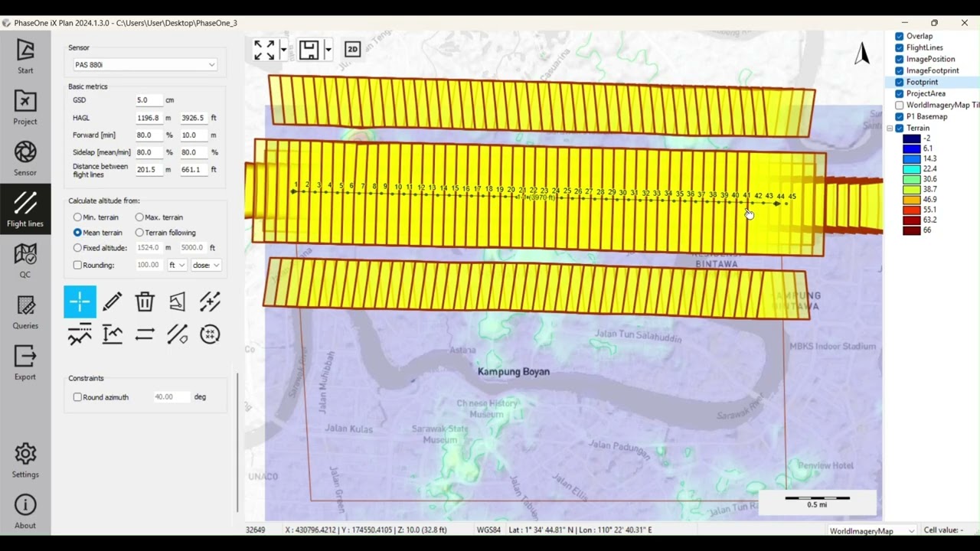Open the Start page in sidebar
This screenshot has height=551, width=980.
25,57
